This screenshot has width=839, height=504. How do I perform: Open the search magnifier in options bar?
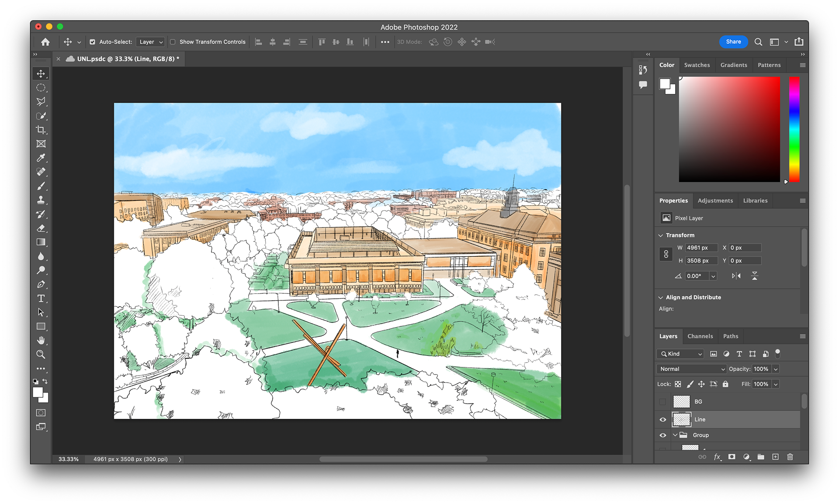[758, 42]
